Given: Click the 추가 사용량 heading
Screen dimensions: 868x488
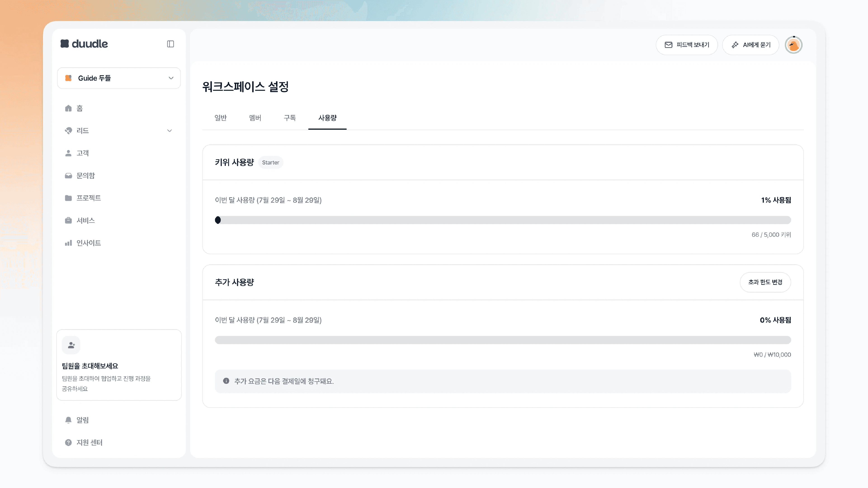Looking at the screenshot, I should 235,282.
